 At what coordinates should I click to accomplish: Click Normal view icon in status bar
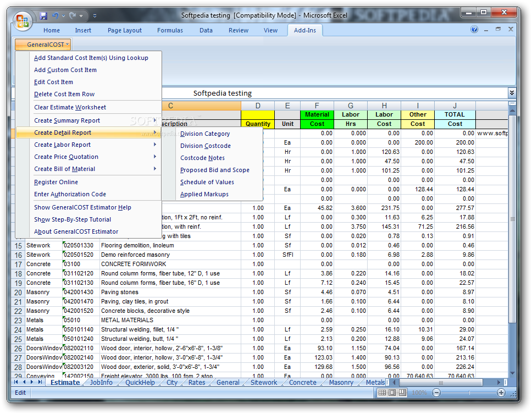[382, 393]
